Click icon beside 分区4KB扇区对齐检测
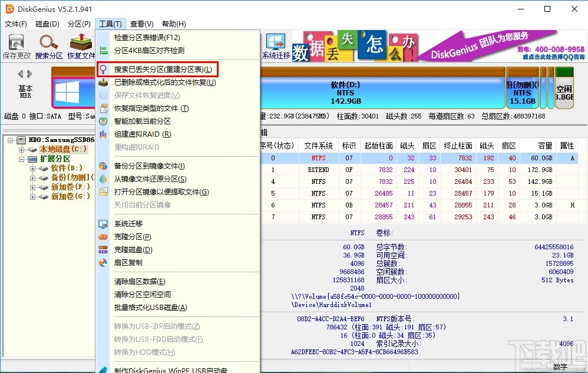This screenshot has width=588, height=373. tap(104, 50)
